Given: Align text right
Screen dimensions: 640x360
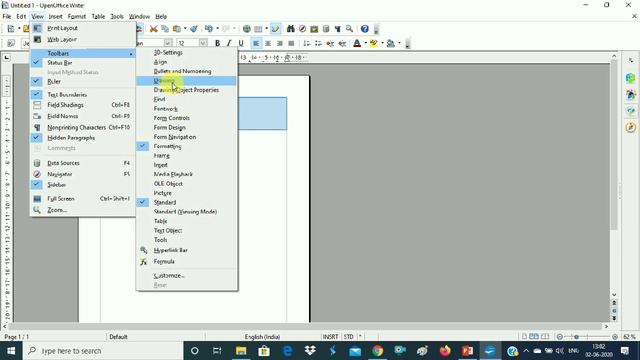Looking at the screenshot, I should pyautogui.click(x=280, y=43).
